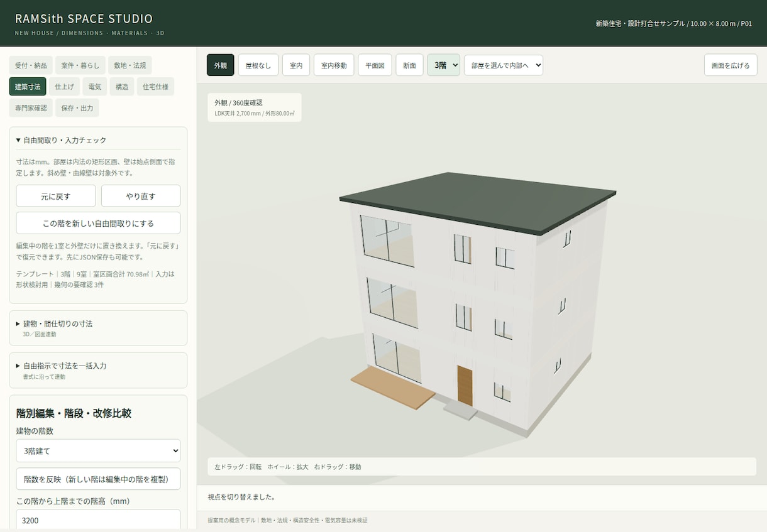This screenshot has width=767, height=532.
Task: Click the 寸法はmm。instruction text
Action: 96,167
